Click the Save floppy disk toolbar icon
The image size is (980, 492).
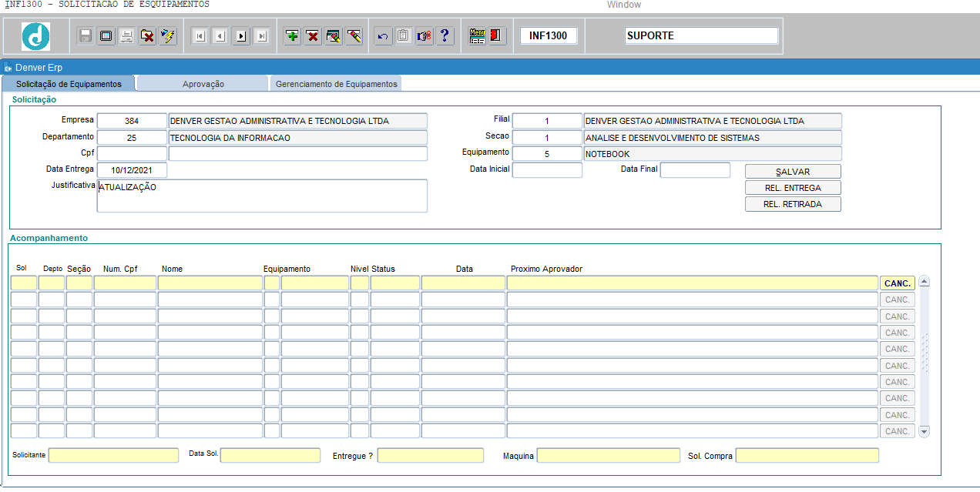[x=86, y=35]
